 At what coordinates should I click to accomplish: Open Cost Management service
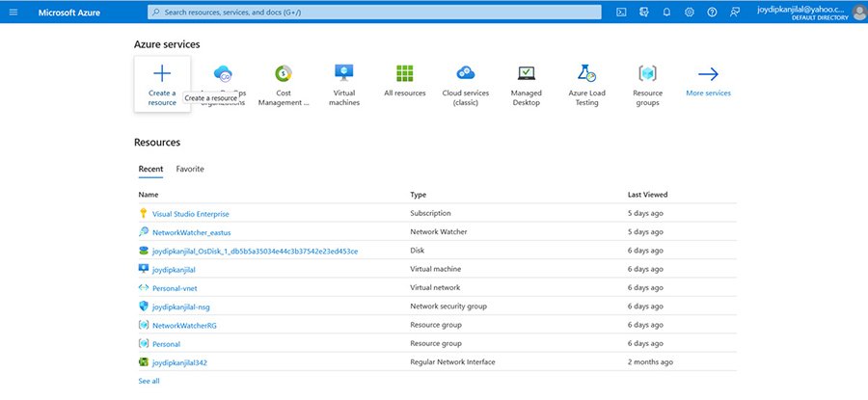click(284, 74)
